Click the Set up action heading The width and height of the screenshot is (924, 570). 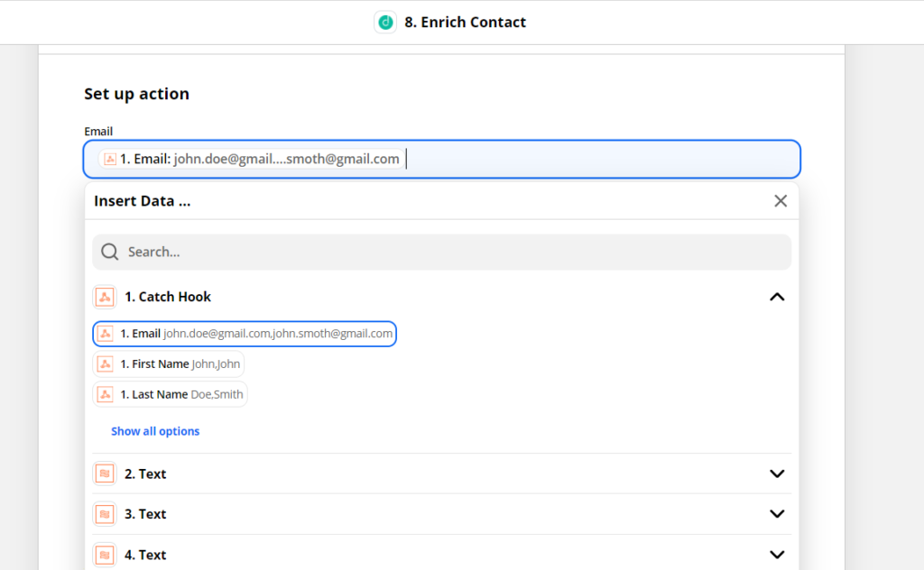[x=137, y=94]
